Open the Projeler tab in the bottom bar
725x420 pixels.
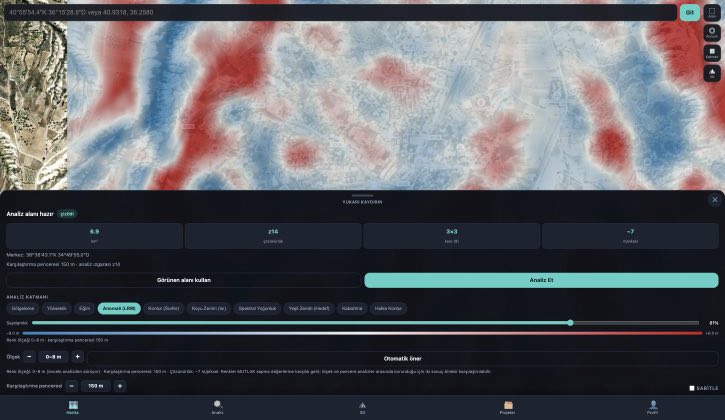point(507,408)
